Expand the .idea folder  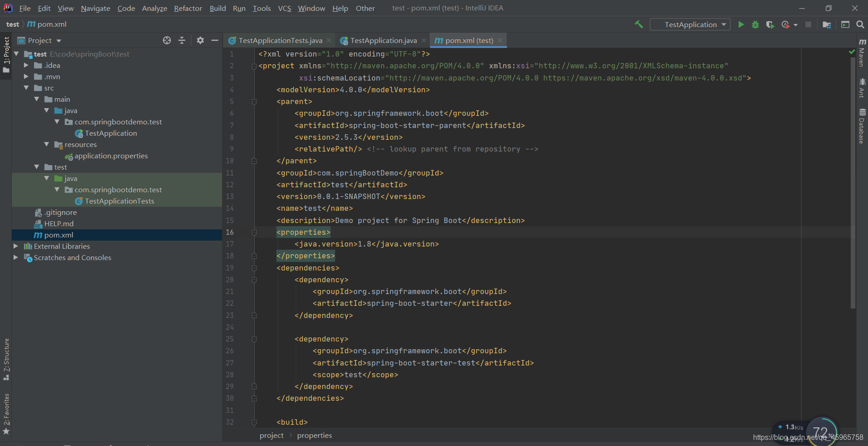(x=26, y=65)
